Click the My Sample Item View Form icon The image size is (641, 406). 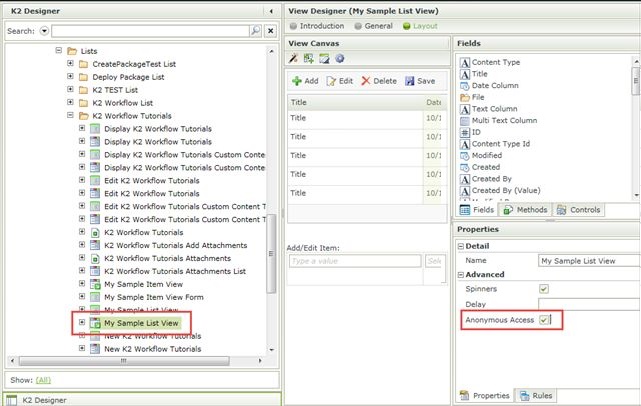(x=95, y=297)
